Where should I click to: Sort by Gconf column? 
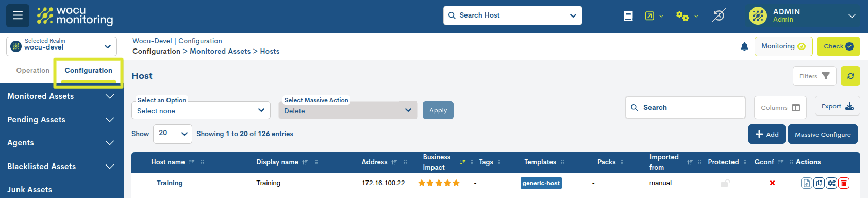tap(780, 162)
